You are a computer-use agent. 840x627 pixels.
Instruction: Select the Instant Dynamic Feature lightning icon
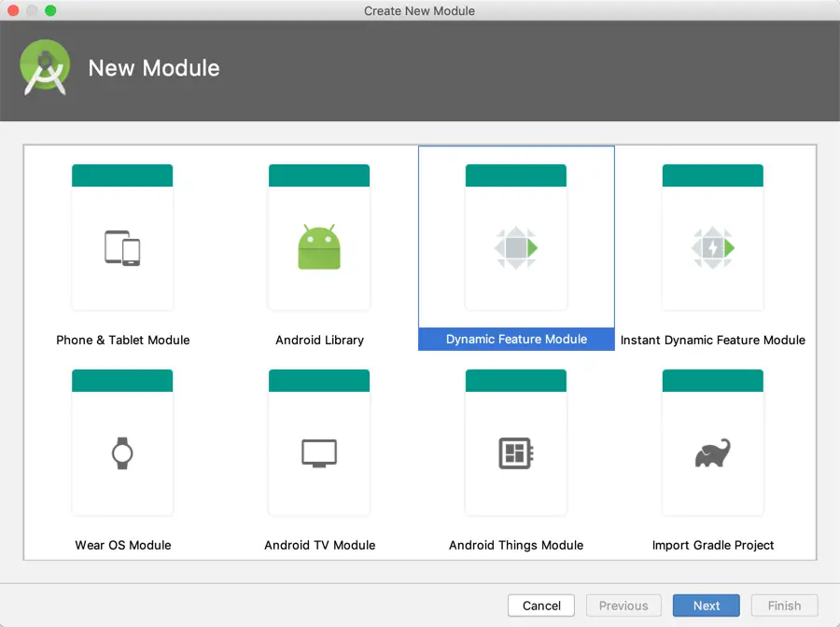point(713,248)
